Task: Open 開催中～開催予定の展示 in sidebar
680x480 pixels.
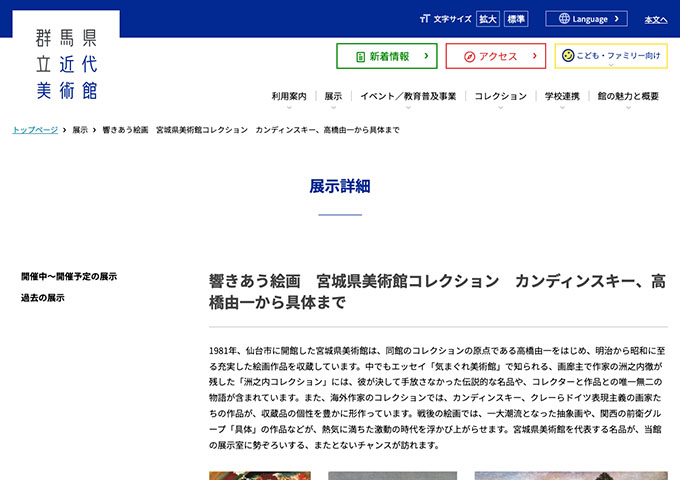Action: coord(69,276)
